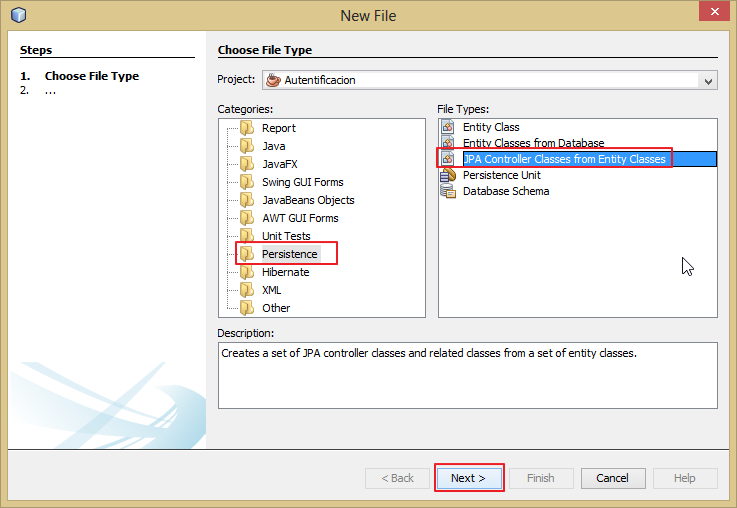Click the Database Schema file icon
The image size is (737, 508).
(448, 191)
